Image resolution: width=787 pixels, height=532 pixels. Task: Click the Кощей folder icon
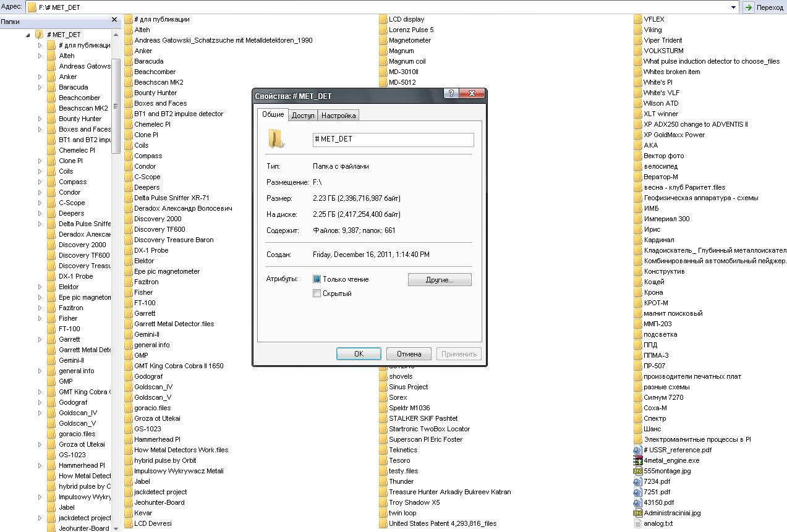638,282
